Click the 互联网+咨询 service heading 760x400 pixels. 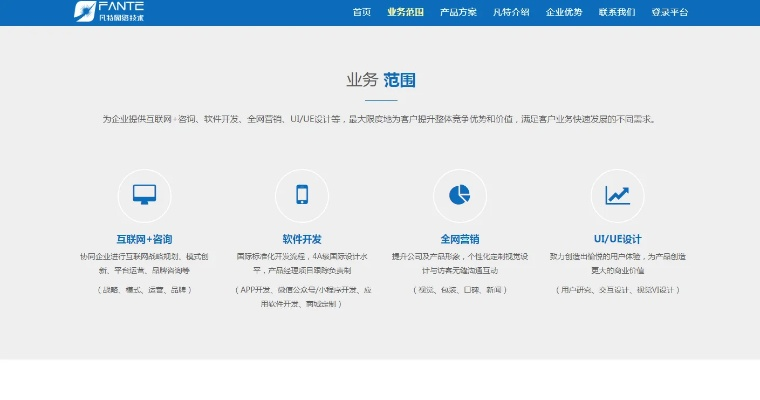144,240
